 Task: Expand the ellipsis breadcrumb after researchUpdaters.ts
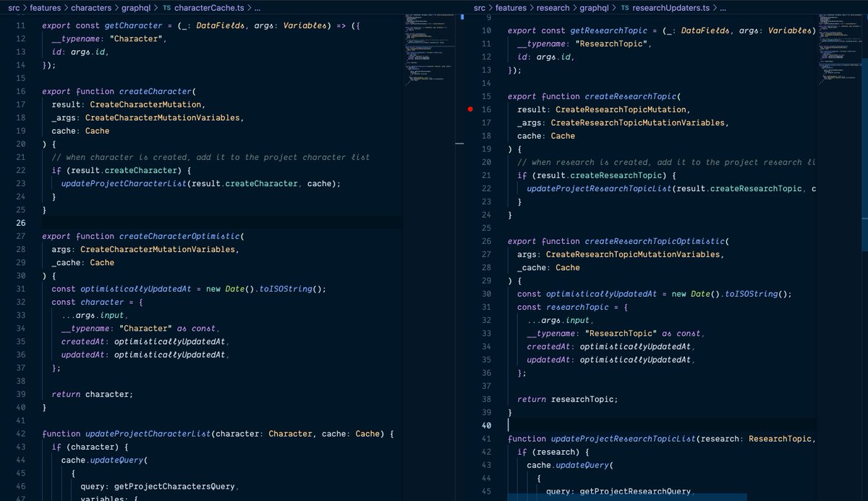click(724, 7)
